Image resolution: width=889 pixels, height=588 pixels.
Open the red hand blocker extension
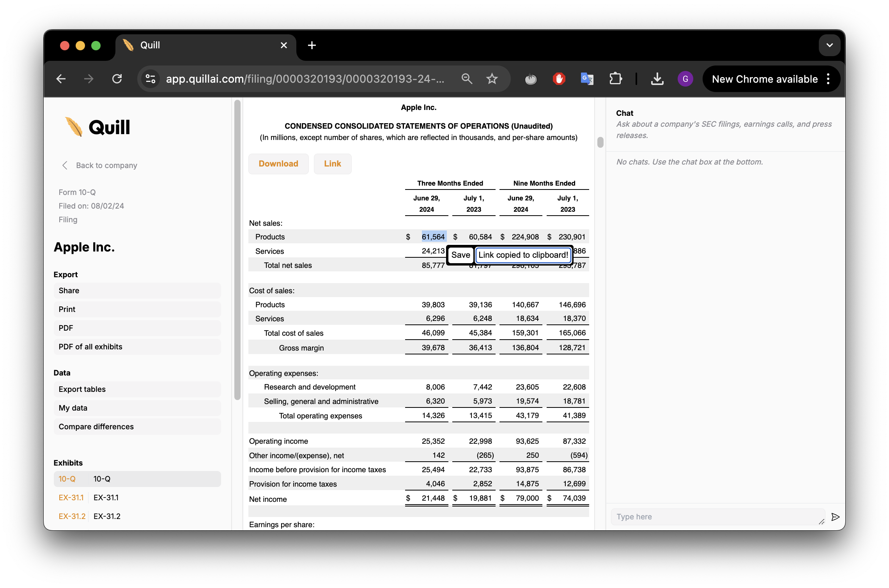559,79
